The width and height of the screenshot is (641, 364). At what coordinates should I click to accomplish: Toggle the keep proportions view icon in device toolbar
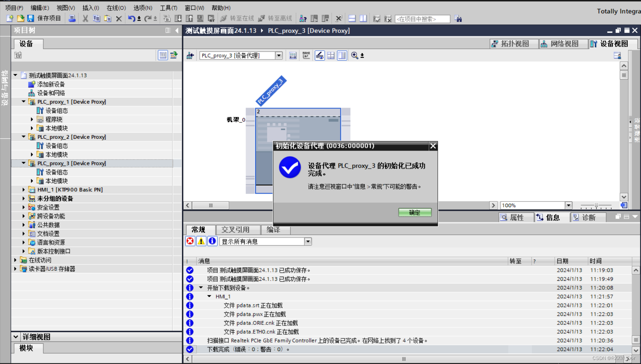pyautogui.click(x=342, y=55)
